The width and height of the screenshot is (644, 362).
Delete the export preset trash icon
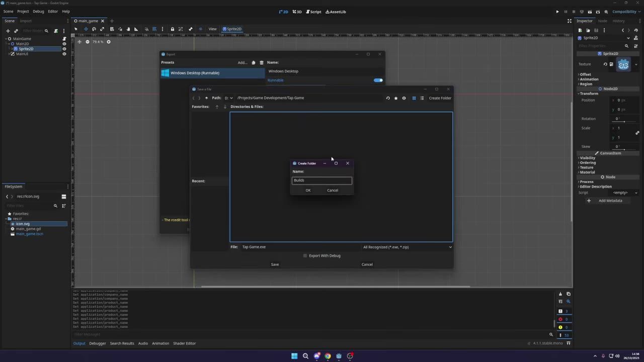click(x=262, y=62)
